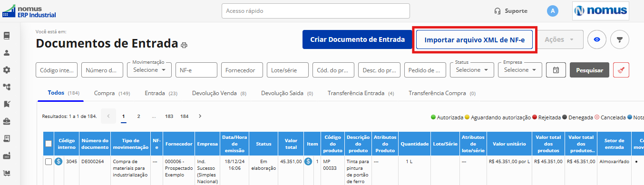Open the forklift icon in left sidebar
Image resolution: width=644 pixels, height=185 pixels.
[x=7, y=173]
